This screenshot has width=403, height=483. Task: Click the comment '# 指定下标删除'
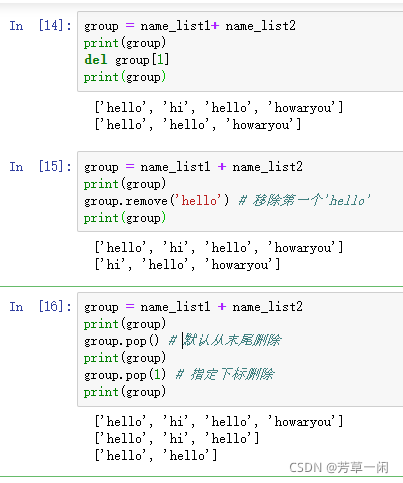click(225, 374)
